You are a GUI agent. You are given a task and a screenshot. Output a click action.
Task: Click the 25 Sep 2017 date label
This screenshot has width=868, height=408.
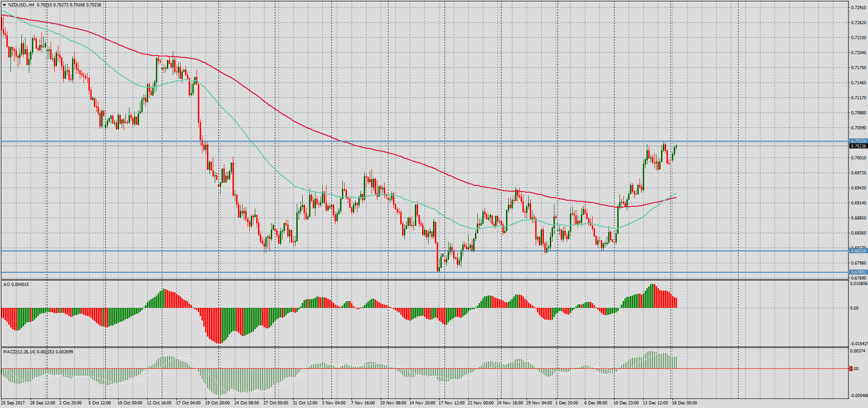[13, 403]
